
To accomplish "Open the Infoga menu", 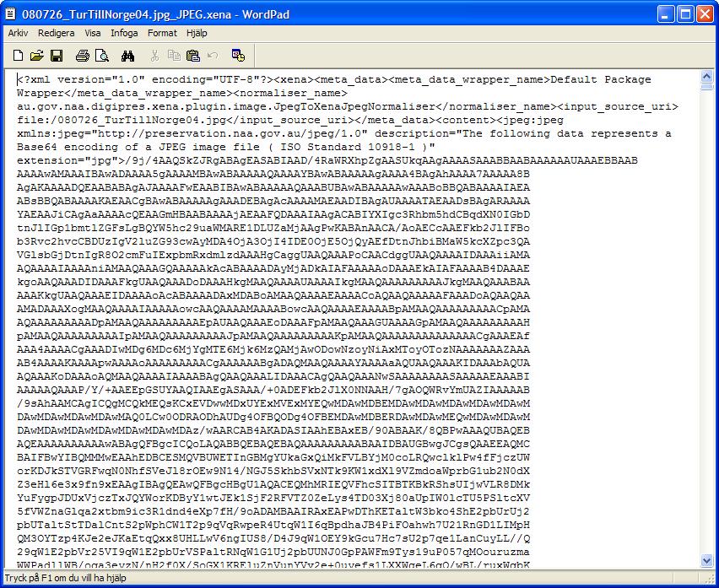I will click(124, 33).
